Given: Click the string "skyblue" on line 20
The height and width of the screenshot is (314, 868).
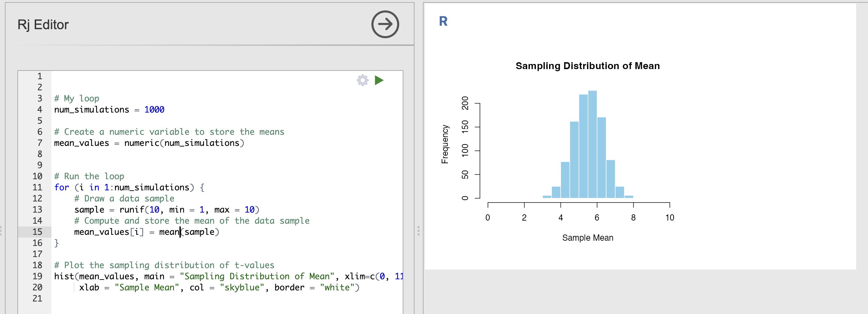Looking at the screenshot, I should click(x=242, y=288).
